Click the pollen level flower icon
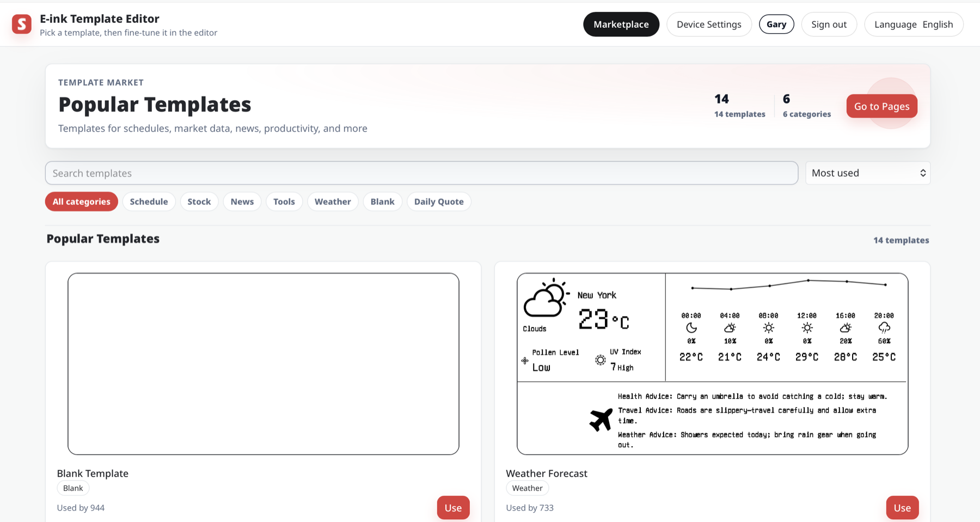The image size is (980, 522). pyautogui.click(x=525, y=361)
